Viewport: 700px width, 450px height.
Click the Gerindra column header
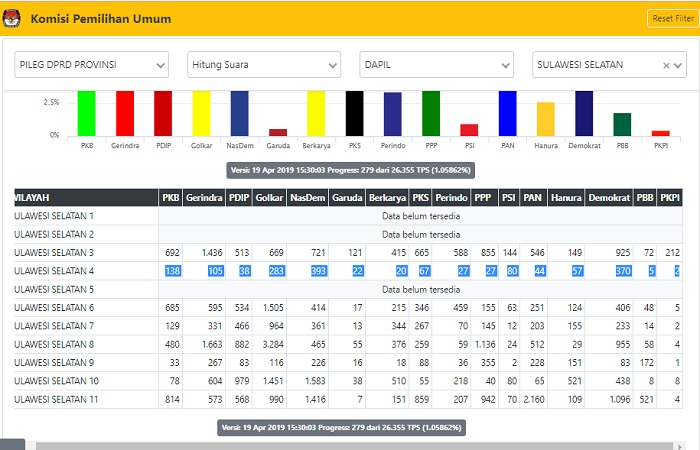(x=203, y=198)
